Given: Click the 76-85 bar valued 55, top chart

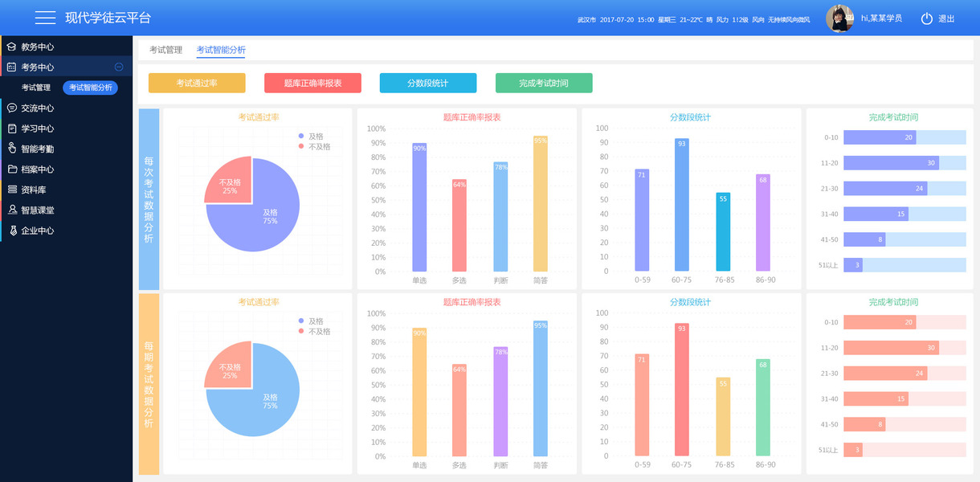Looking at the screenshot, I should (x=723, y=232).
